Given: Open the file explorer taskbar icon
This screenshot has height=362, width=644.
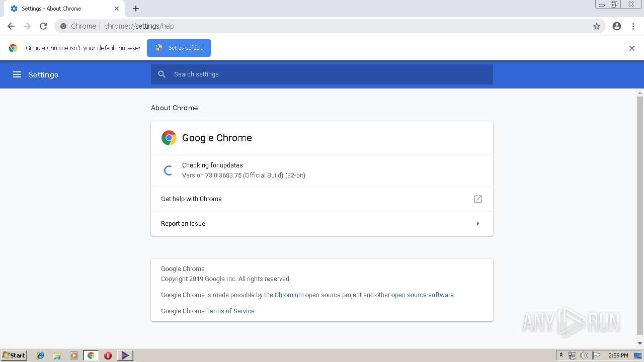Looking at the screenshot, I should click(57, 355).
